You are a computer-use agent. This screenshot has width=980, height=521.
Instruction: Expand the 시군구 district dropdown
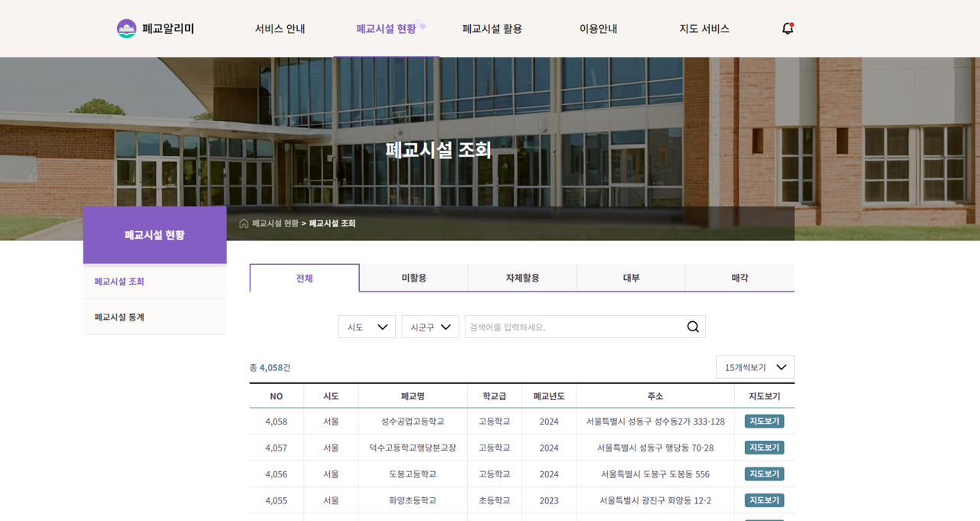(x=430, y=326)
